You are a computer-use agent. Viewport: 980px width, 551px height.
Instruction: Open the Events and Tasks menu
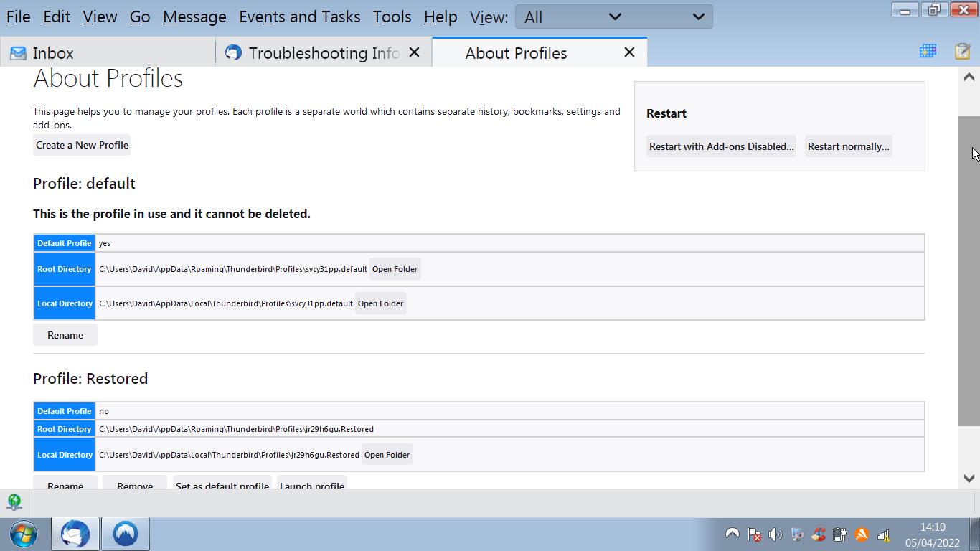tap(299, 17)
